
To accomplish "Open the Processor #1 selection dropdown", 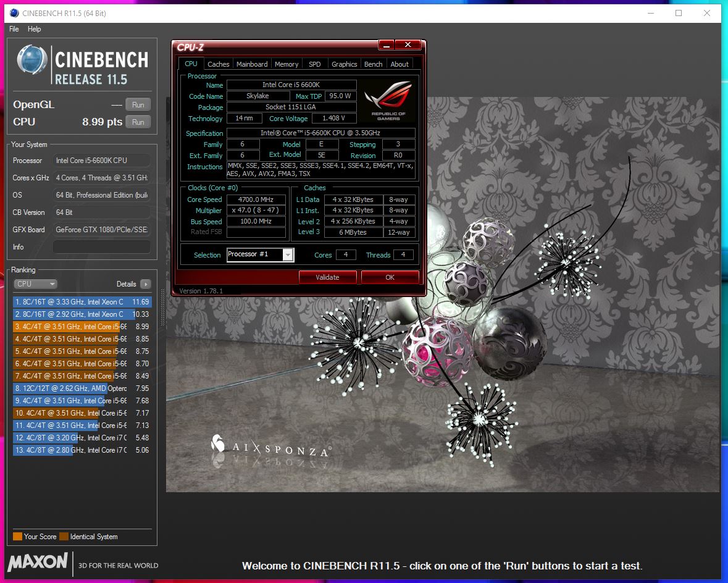I will (x=261, y=254).
